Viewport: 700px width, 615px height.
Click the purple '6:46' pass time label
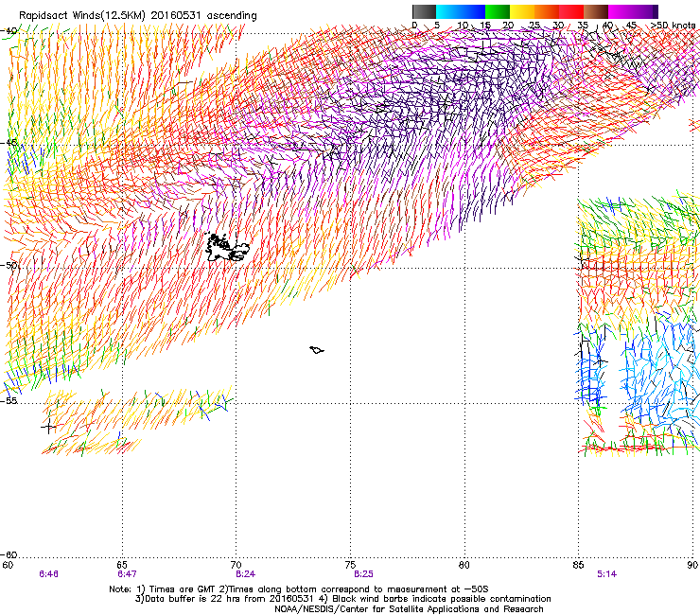tap(48, 574)
